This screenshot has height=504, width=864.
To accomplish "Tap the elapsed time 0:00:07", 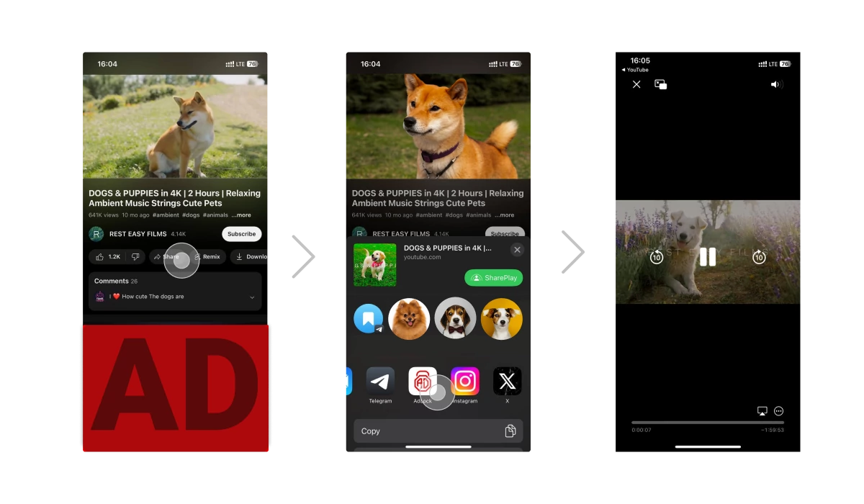I will click(641, 430).
